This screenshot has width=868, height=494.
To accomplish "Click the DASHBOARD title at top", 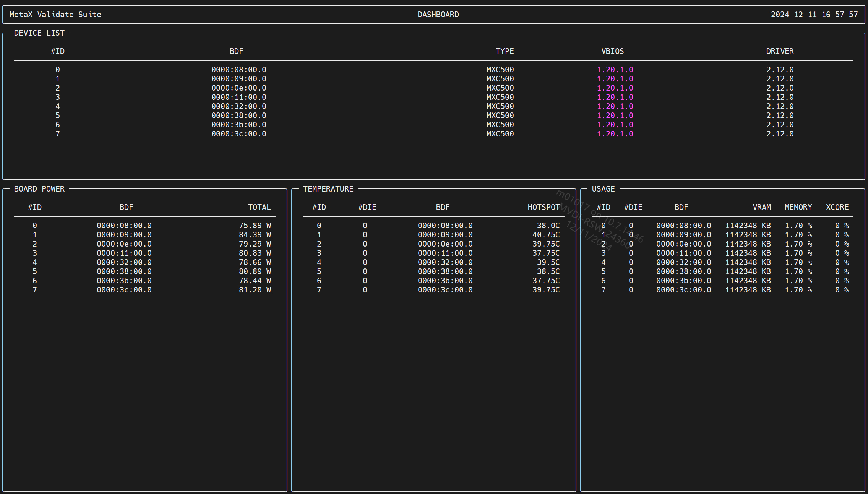I will (438, 15).
